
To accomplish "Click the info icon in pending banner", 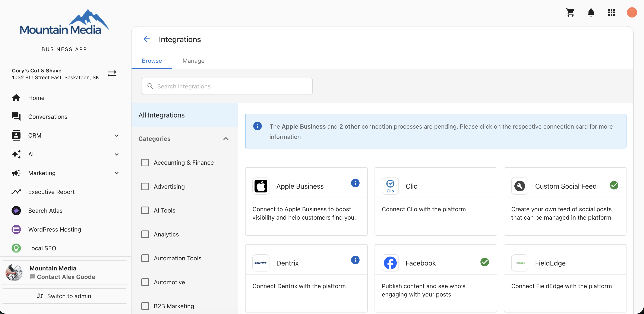I will pyautogui.click(x=257, y=126).
